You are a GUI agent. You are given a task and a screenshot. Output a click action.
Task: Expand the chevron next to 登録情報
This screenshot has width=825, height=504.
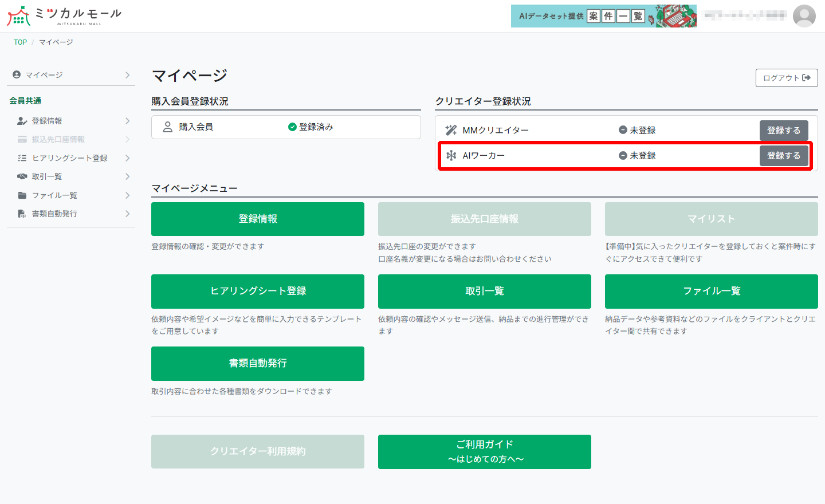tap(129, 121)
